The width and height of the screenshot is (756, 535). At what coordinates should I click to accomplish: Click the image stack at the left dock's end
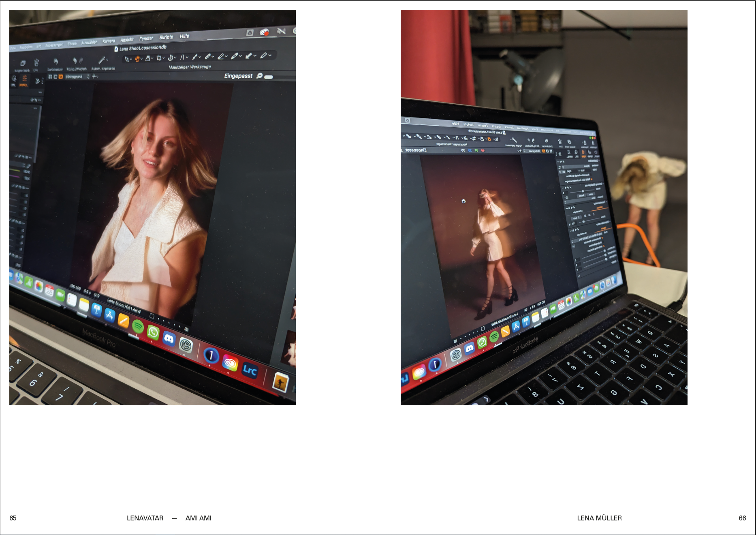[281, 383]
